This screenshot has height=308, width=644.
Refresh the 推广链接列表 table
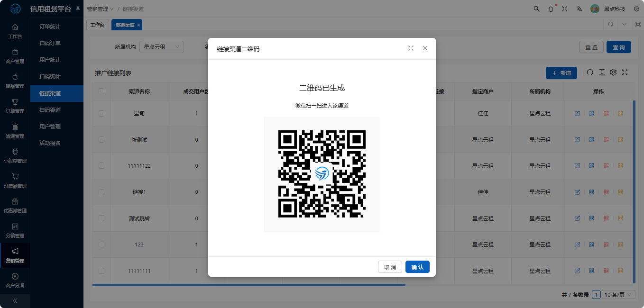590,72
